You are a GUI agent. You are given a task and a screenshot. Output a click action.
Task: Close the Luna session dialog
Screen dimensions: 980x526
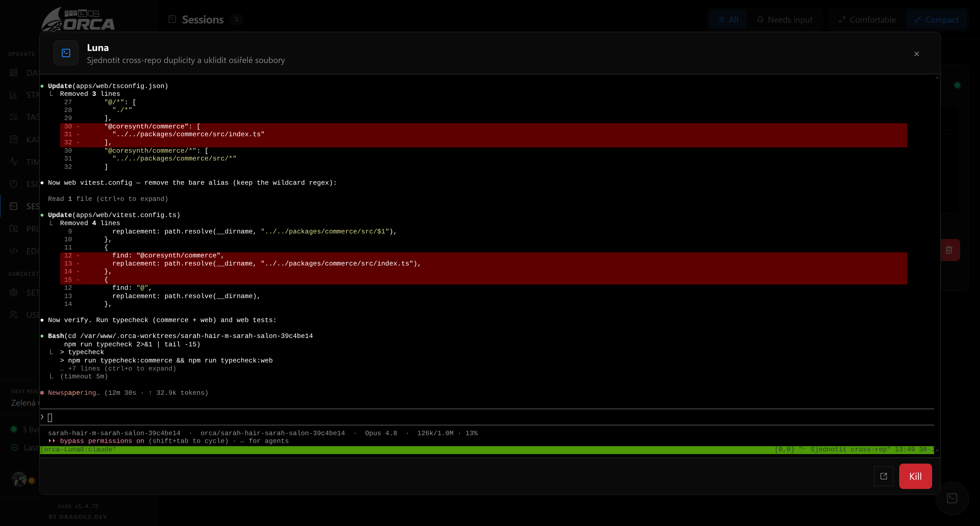coord(917,54)
